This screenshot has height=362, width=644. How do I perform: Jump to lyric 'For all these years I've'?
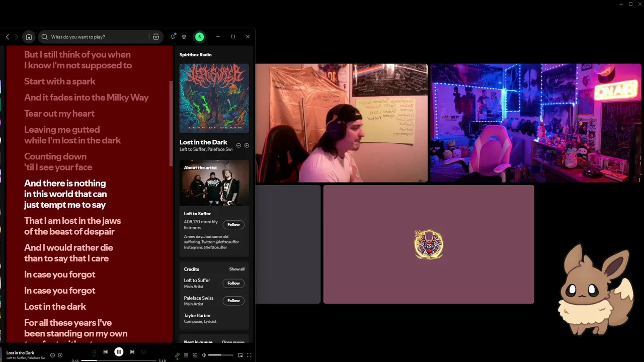68,323
